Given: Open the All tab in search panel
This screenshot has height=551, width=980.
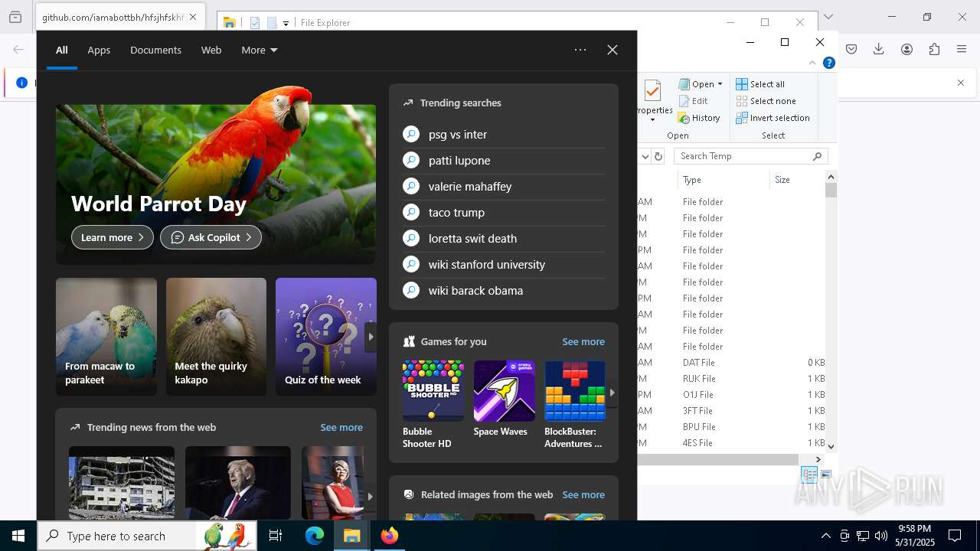Looking at the screenshot, I should [62, 50].
